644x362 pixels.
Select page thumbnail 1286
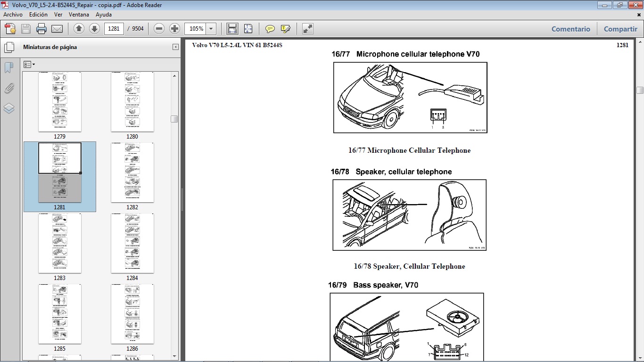point(132,314)
